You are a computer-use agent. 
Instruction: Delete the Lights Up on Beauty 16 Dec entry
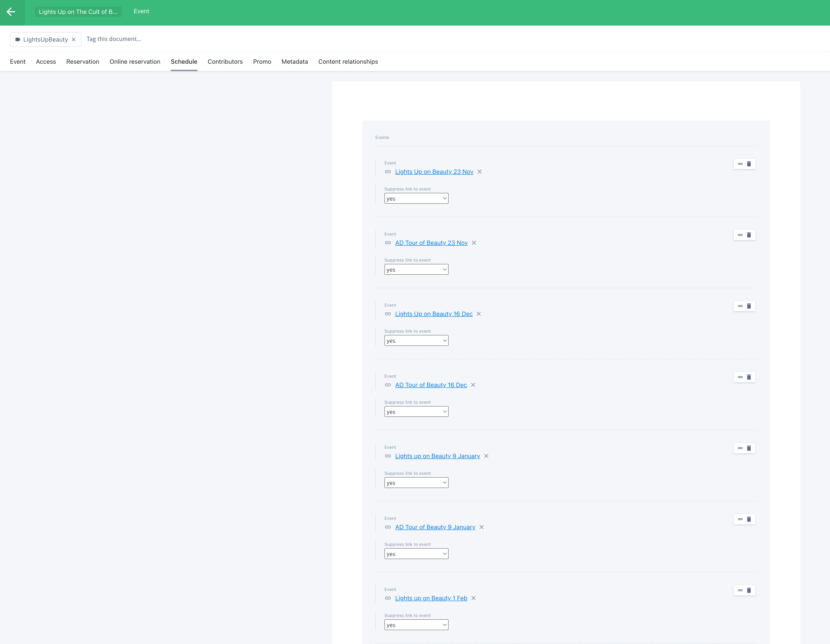749,306
